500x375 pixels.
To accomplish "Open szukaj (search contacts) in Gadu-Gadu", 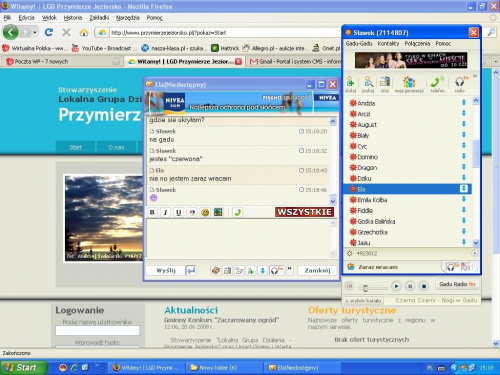I will (x=368, y=84).
